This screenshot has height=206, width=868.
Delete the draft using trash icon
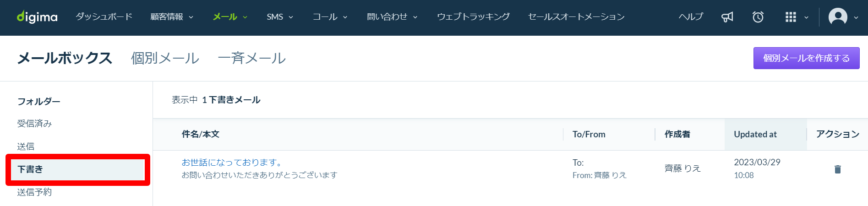click(x=838, y=169)
